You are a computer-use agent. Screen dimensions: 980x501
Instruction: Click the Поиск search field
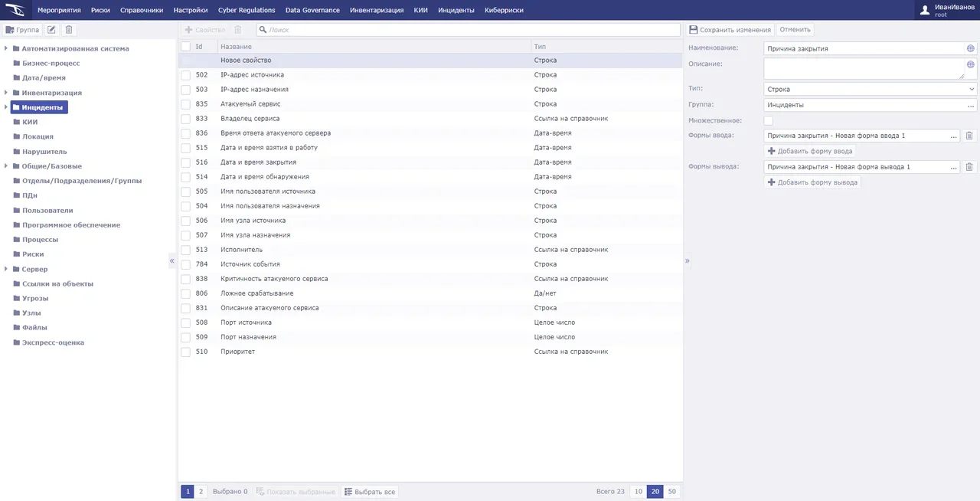pos(469,30)
